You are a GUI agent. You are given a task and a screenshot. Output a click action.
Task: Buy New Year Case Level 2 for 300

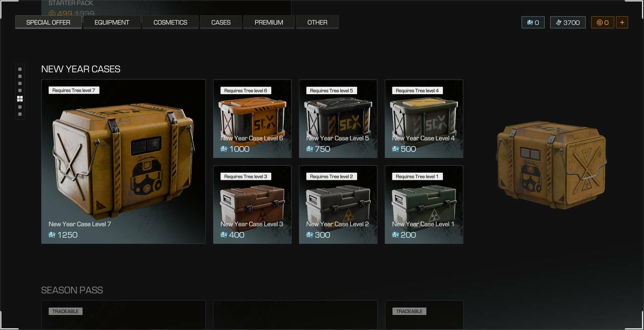pyautogui.click(x=338, y=205)
